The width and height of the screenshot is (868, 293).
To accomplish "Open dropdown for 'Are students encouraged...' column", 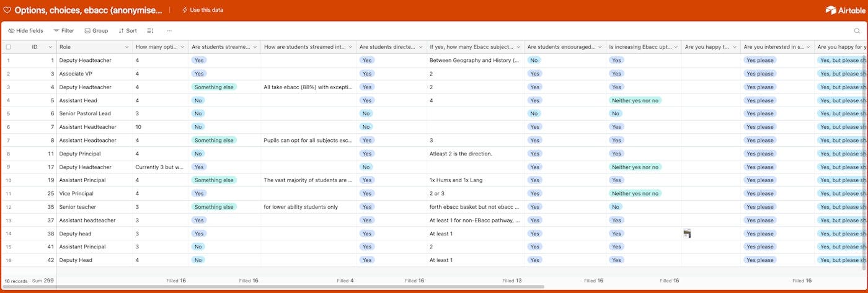I will (x=600, y=47).
